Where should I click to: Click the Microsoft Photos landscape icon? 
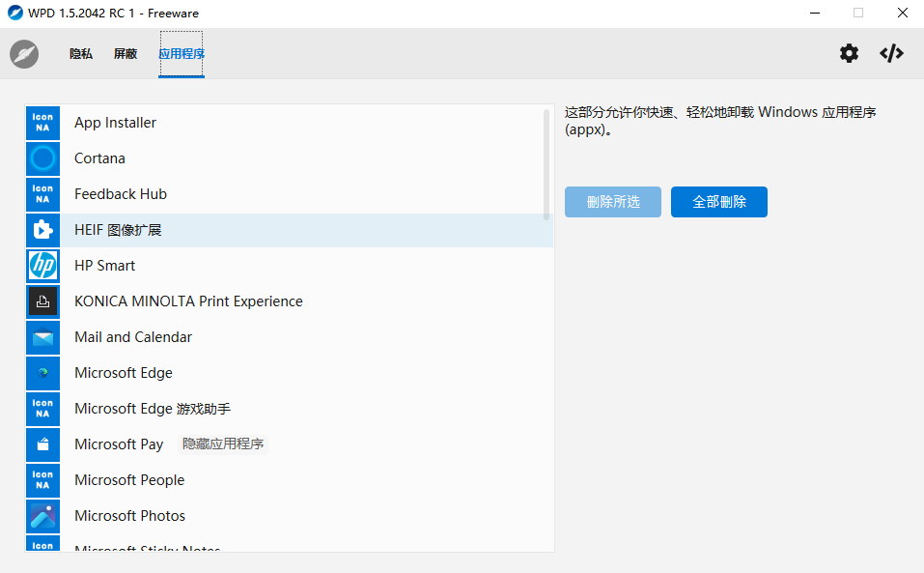click(x=43, y=516)
